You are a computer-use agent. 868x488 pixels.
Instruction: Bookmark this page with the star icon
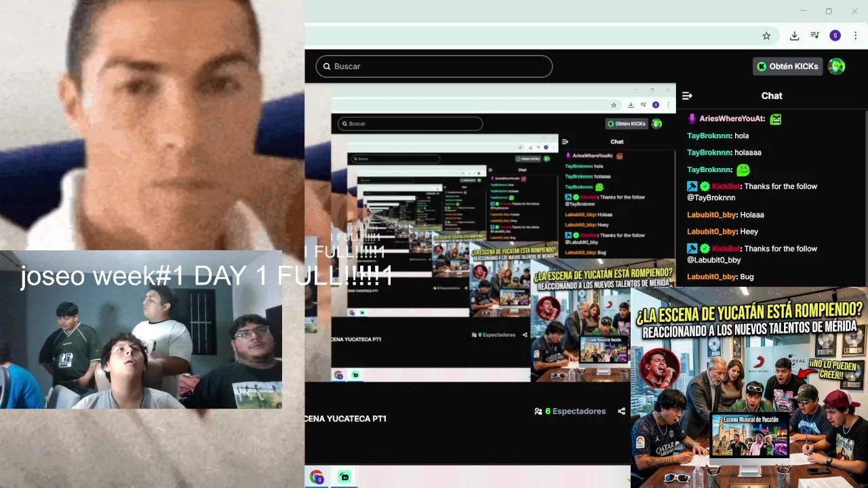tap(766, 36)
